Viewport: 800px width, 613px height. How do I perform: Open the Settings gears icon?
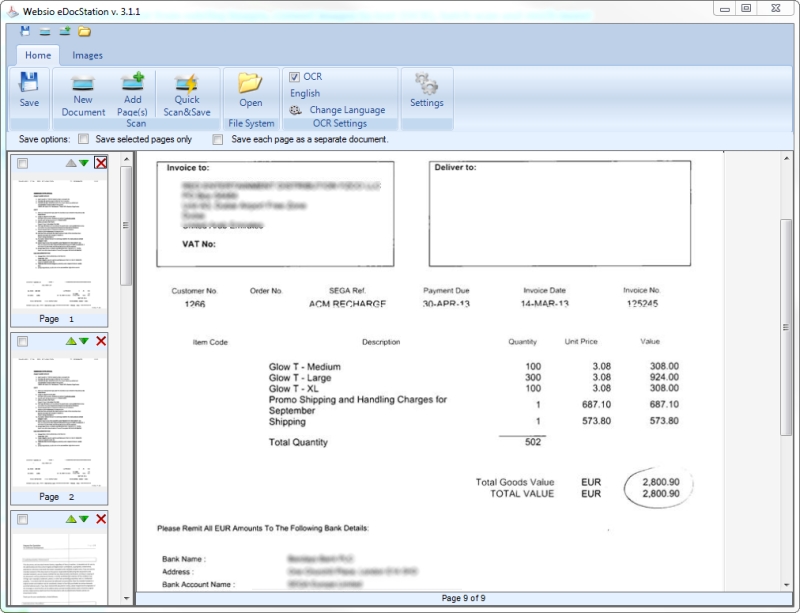(x=427, y=84)
